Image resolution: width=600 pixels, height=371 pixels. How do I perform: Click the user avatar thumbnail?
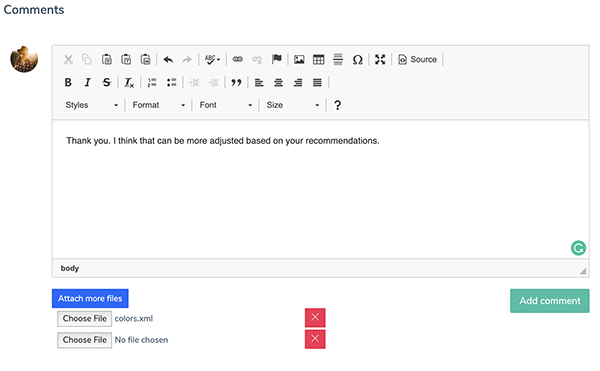24,59
